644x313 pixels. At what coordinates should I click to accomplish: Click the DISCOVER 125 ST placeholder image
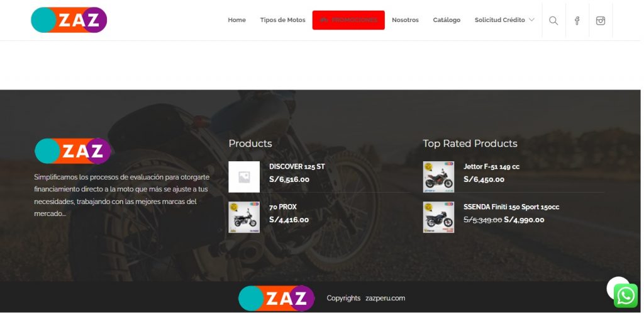(x=244, y=177)
